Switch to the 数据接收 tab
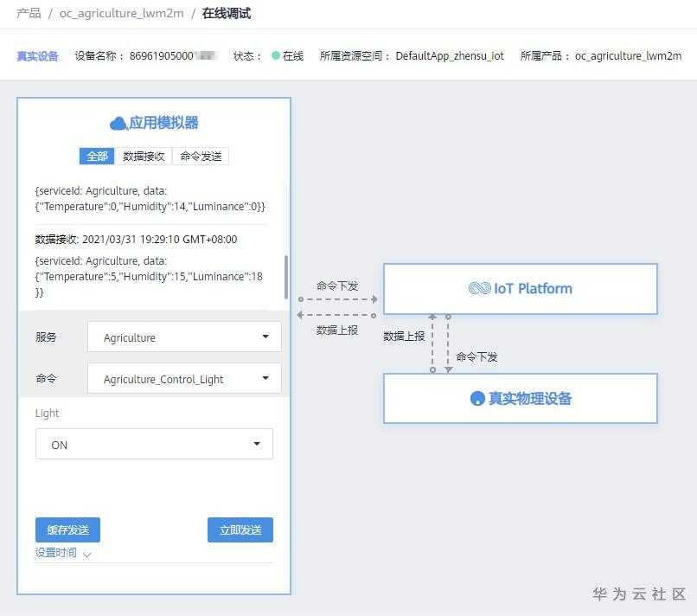Viewport: 697px width, 616px height. click(x=144, y=156)
